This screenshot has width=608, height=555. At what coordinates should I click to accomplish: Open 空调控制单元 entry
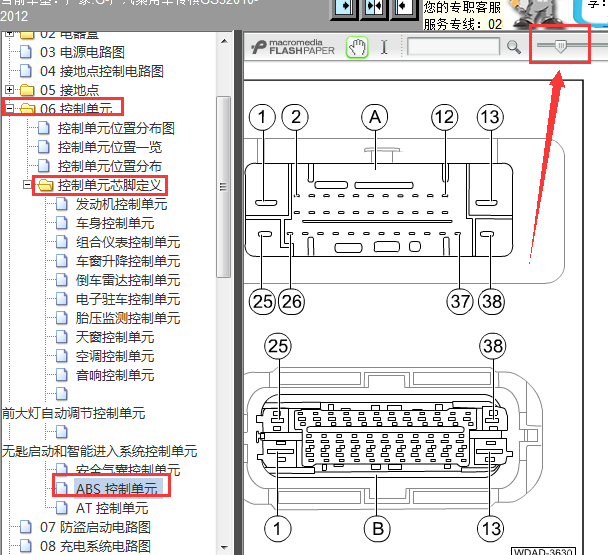coord(115,356)
